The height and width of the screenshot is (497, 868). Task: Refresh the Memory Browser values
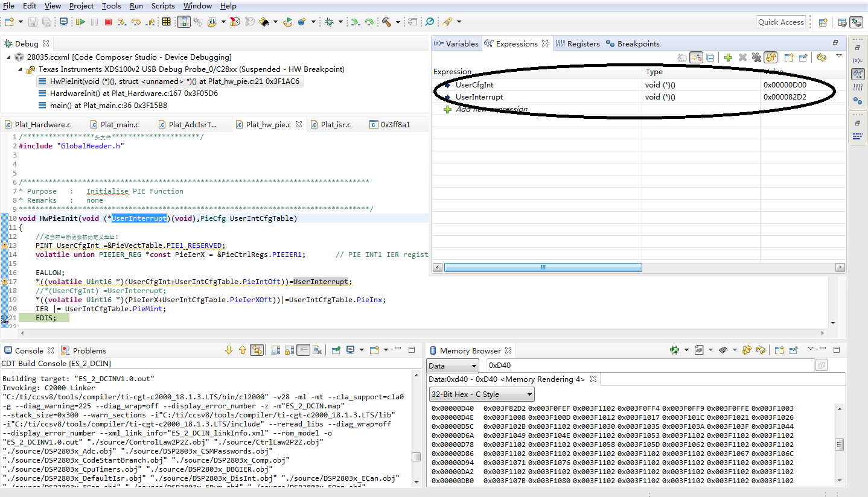760,350
